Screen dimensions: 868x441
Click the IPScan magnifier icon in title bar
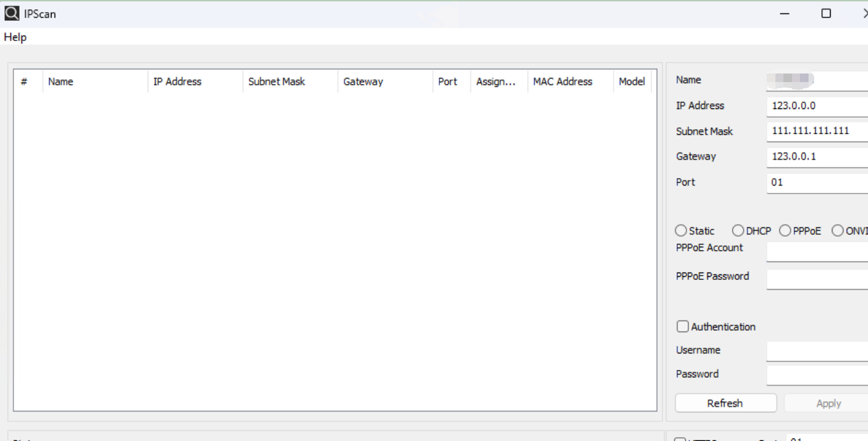(11, 13)
